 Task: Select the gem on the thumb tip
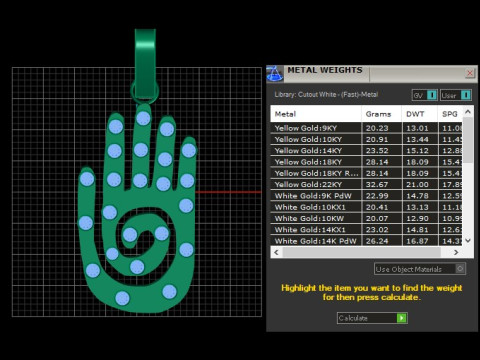point(87,179)
